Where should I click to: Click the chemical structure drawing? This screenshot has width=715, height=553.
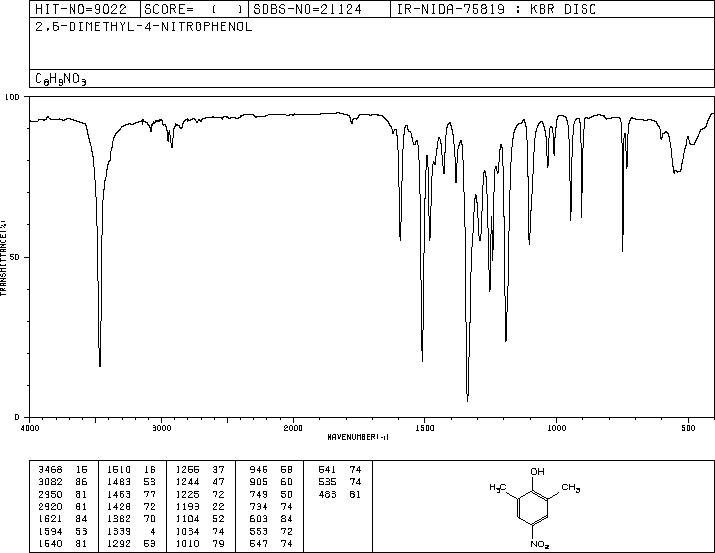534,506
